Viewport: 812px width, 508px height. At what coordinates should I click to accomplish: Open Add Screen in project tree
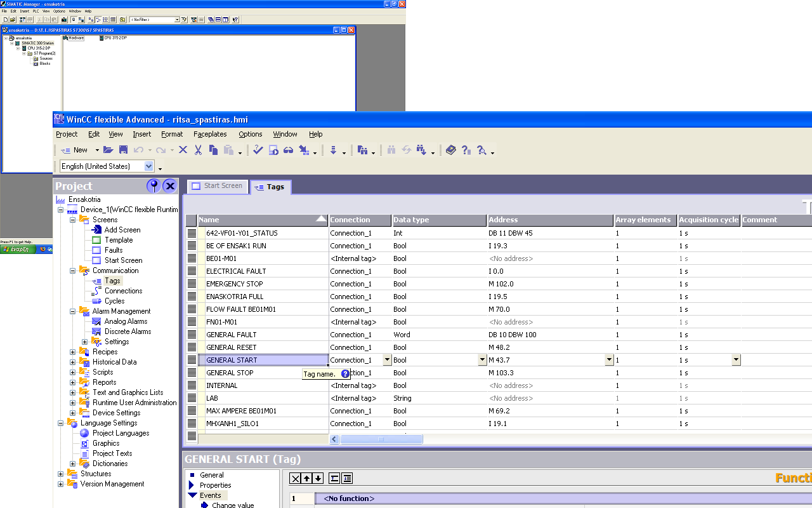(x=122, y=230)
